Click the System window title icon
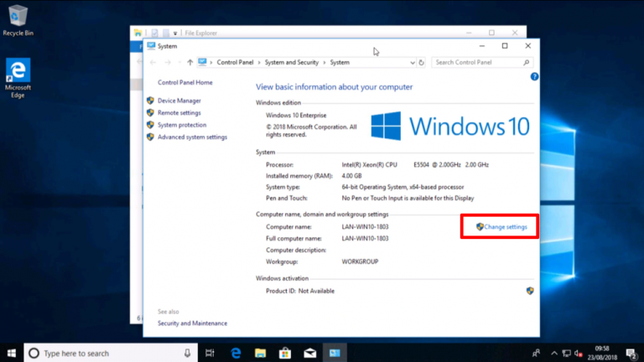 (151, 46)
